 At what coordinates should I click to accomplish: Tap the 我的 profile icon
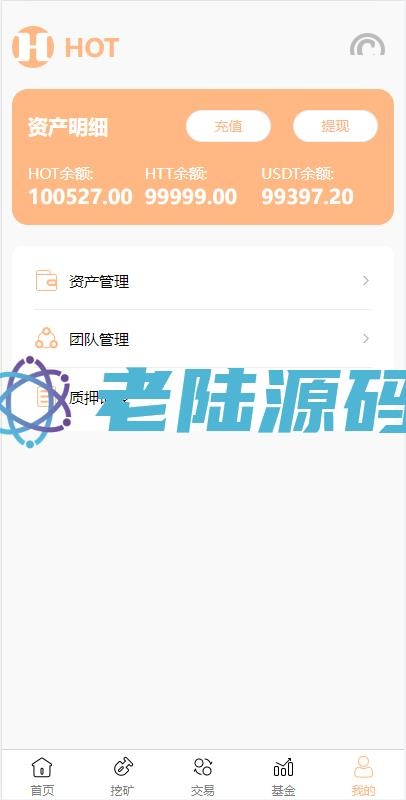364,767
